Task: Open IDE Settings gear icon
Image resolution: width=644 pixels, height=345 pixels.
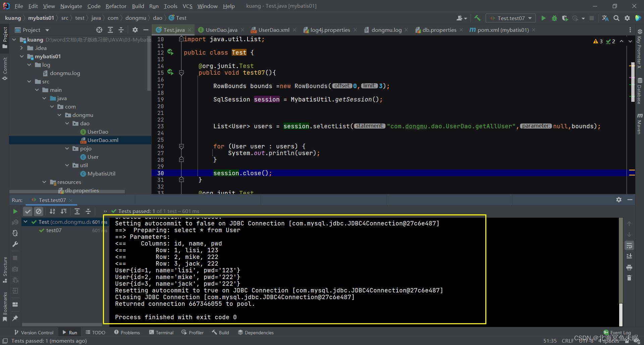Action: (627, 18)
